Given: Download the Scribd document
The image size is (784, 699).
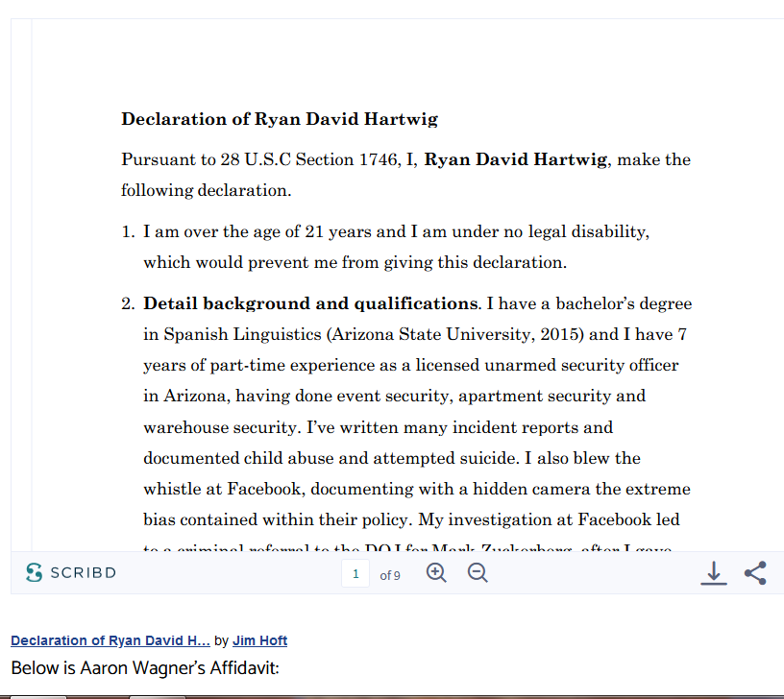Looking at the screenshot, I should coord(714,573).
